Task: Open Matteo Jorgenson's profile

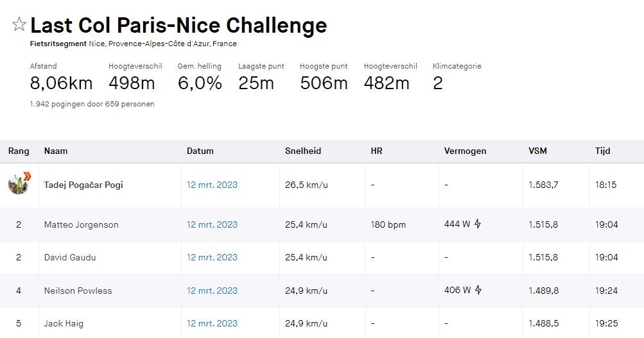Action: (82, 224)
